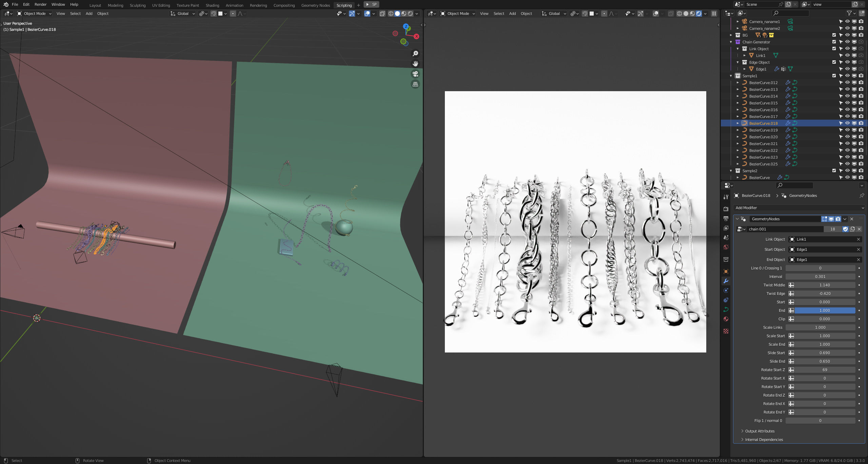Image resolution: width=868 pixels, height=464 pixels.
Task: Click the Pan hand tool in left viewport
Action: 415,64
